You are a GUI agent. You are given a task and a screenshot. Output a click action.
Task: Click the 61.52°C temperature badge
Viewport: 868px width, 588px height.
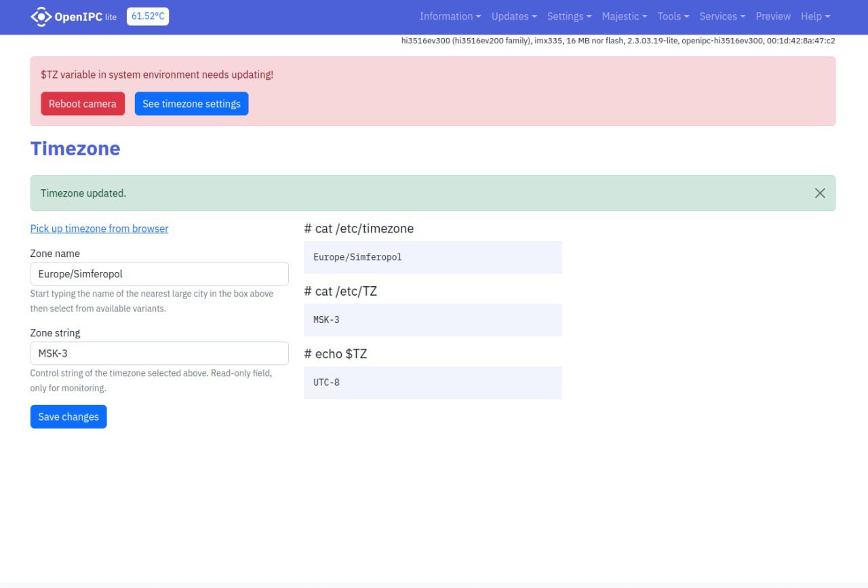tap(147, 16)
